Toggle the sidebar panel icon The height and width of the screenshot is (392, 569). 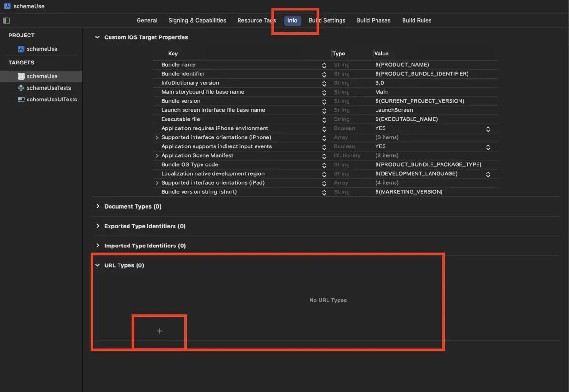pyautogui.click(x=7, y=20)
